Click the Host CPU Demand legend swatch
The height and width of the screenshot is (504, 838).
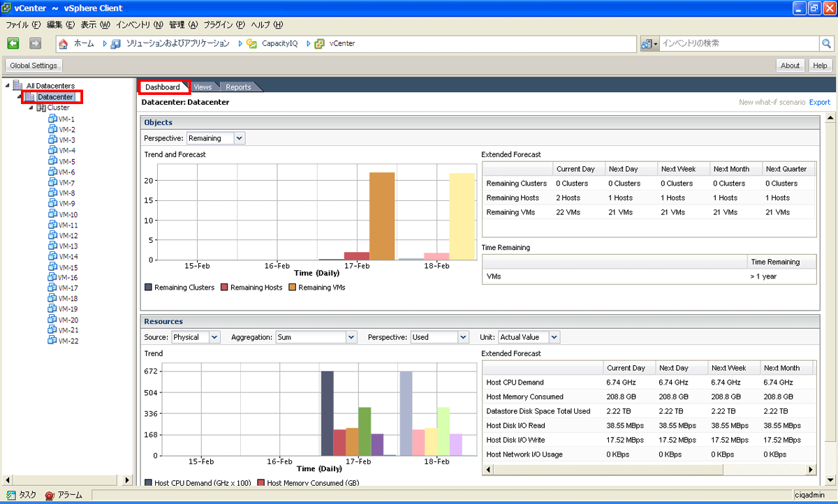pyautogui.click(x=148, y=482)
